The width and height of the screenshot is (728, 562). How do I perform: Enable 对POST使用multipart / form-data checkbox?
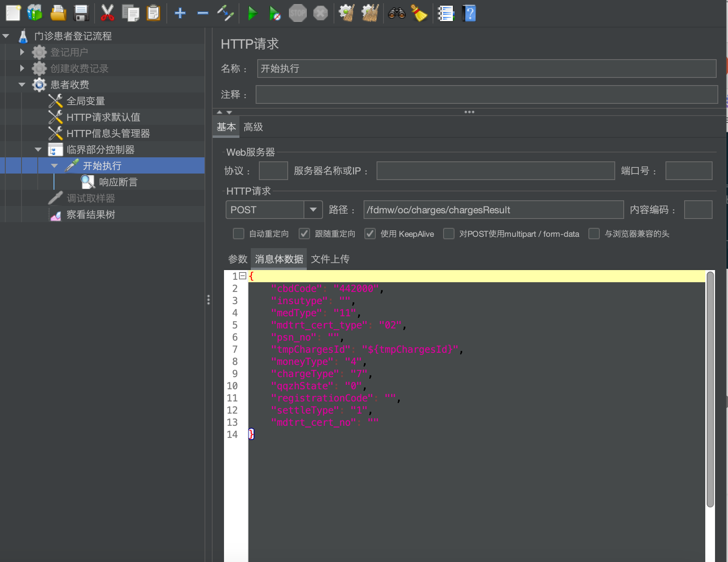(448, 234)
